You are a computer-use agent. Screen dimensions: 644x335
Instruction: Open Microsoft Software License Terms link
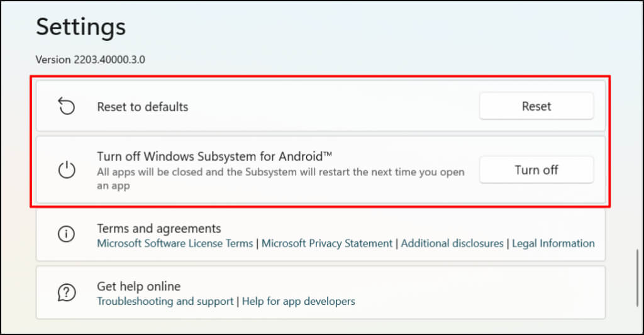tap(175, 243)
